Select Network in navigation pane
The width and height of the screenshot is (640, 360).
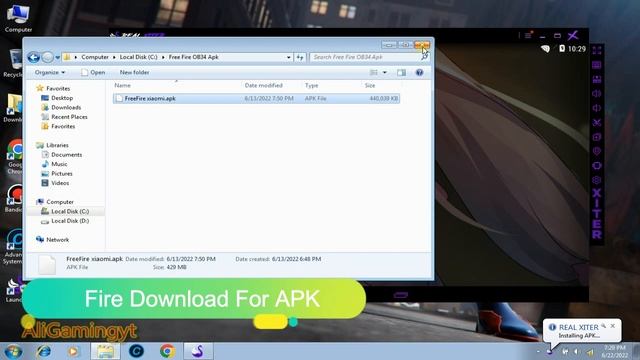57,240
